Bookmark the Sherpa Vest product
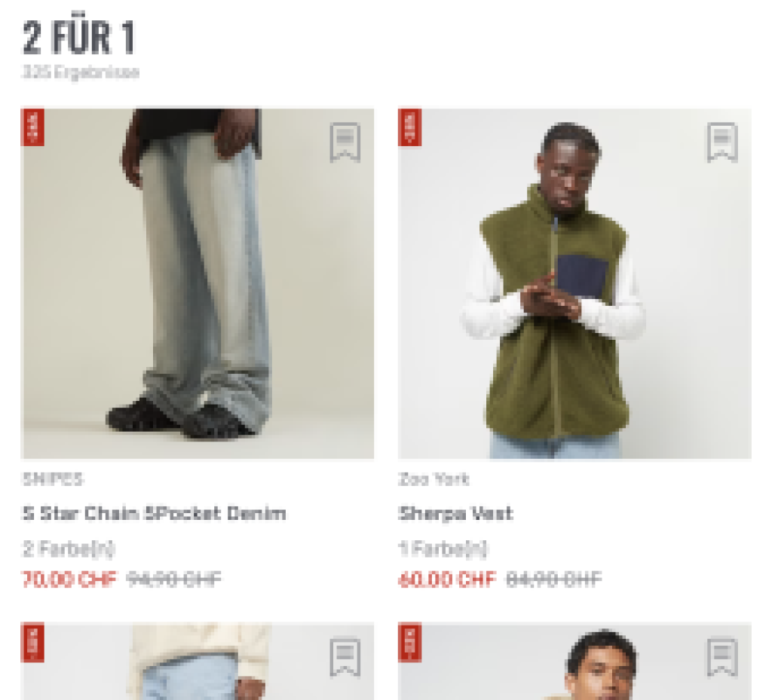 [x=722, y=142]
